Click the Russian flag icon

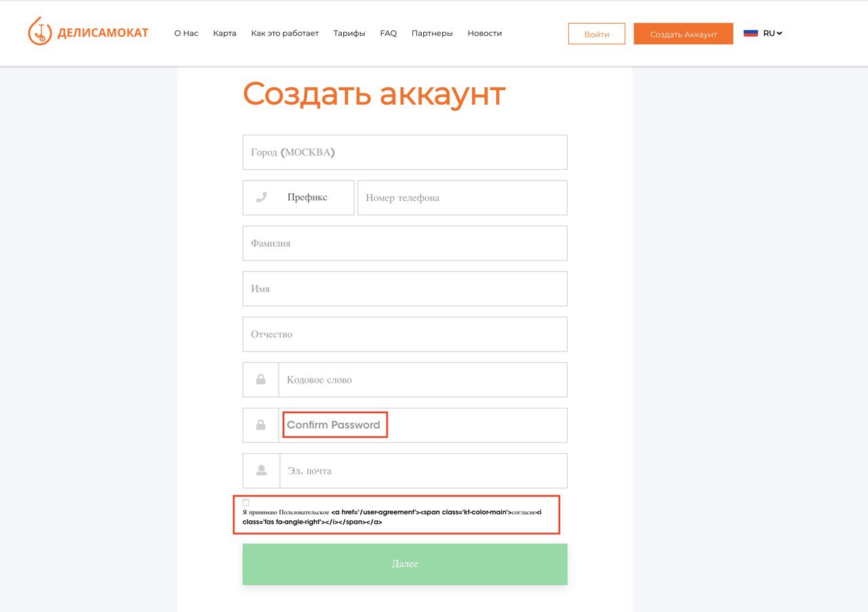point(750,33)
